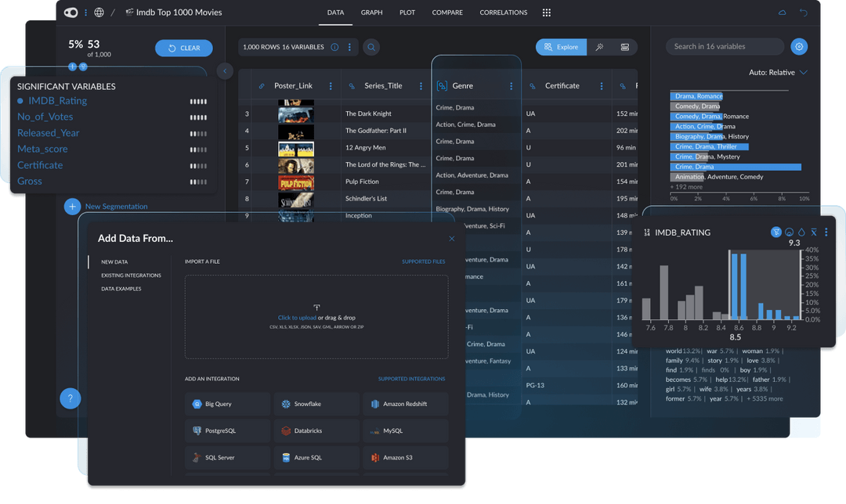Expand the '+ 192 more' genre list
Image resolution: width=846 pixels, height=504 pixels.
[688, 185]
